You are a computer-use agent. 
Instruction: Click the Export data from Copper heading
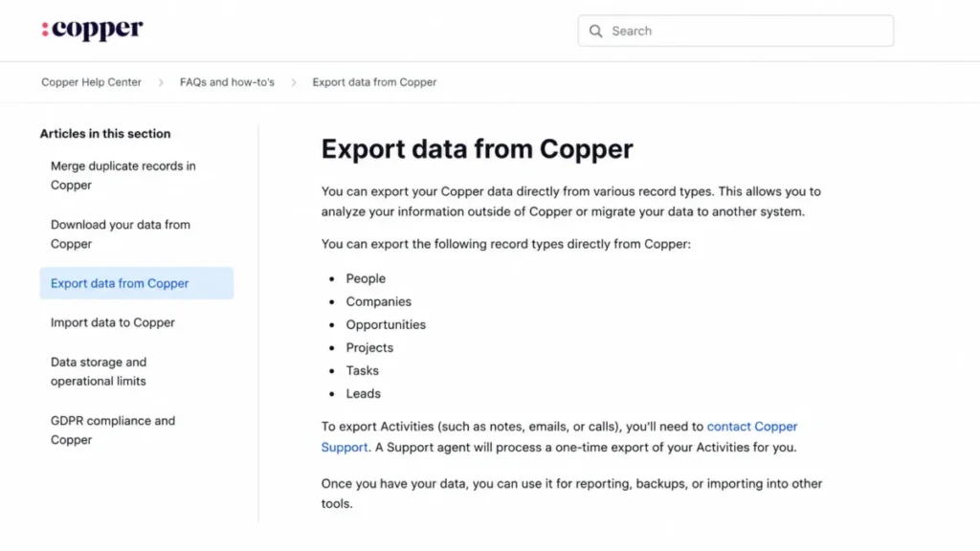pos(477,148)
